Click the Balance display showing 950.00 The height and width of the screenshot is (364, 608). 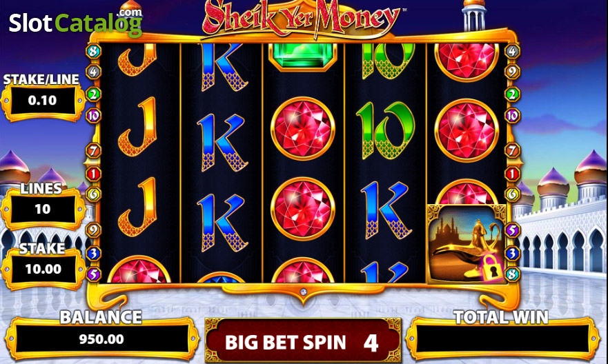coord(102,340)
